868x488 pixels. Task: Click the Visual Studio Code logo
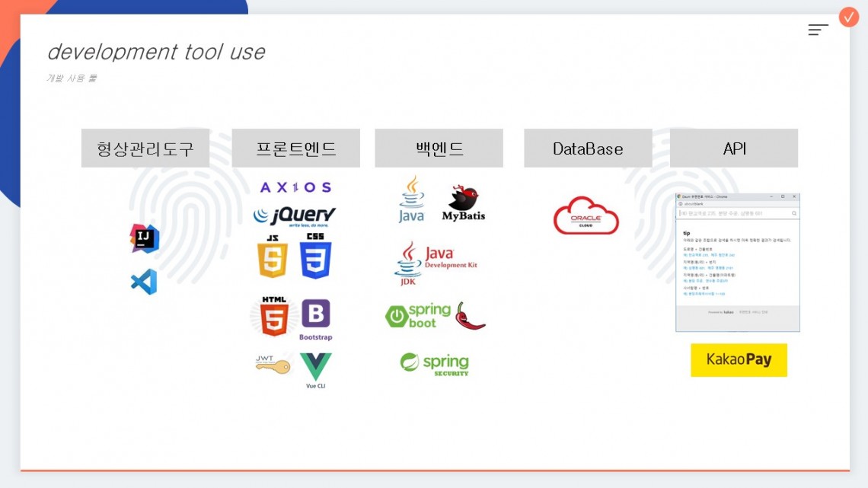pos(144,282)
